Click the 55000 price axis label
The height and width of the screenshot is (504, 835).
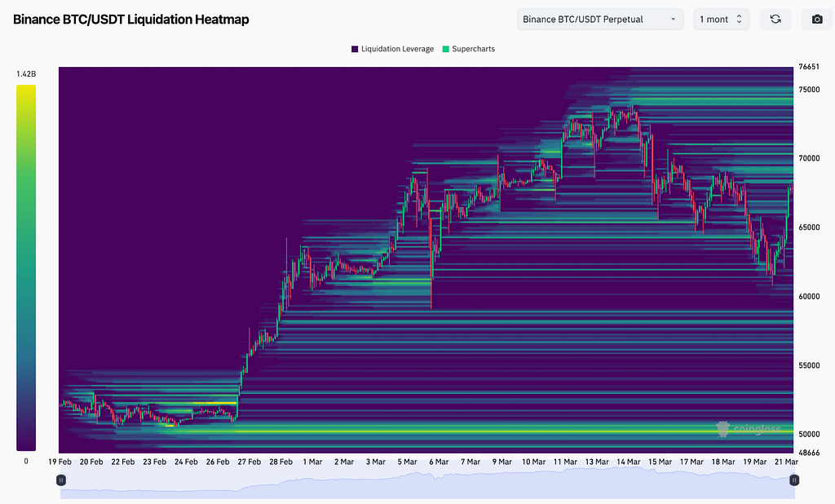[809, 365]
